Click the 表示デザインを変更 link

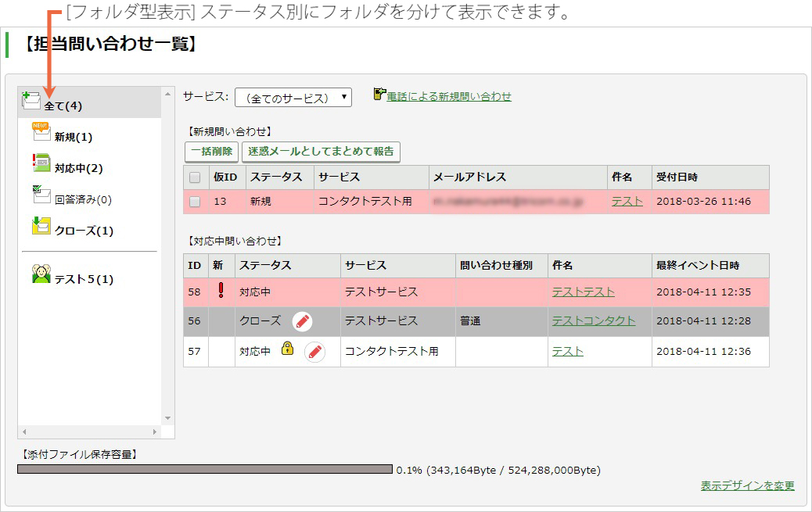tap(747, 485)
